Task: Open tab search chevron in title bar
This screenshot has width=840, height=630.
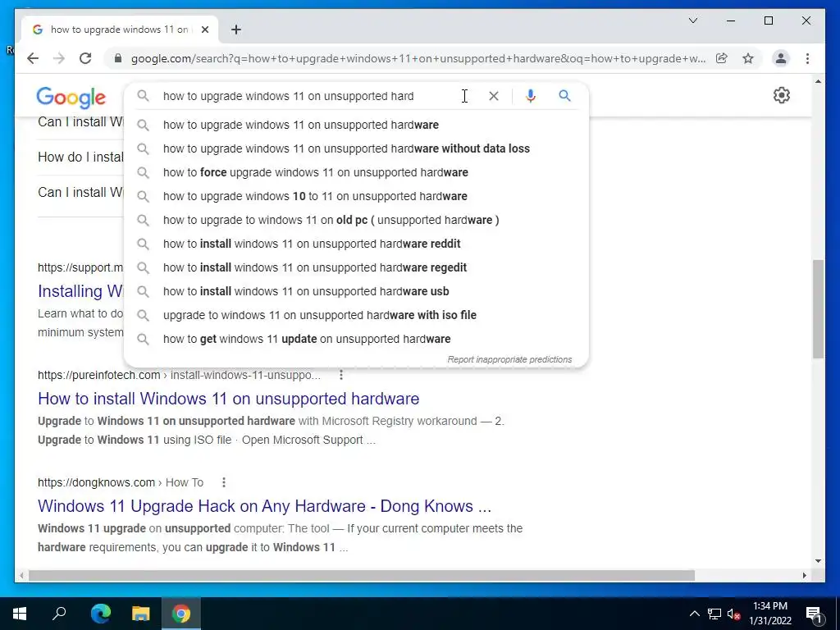Action: [x=692, y=21]
